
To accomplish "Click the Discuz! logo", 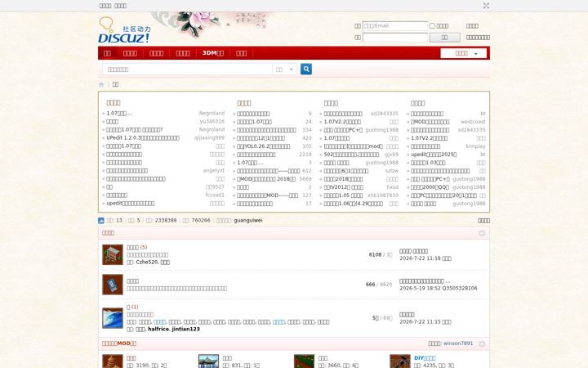I will pyautogui.click(x=124, y=30).
